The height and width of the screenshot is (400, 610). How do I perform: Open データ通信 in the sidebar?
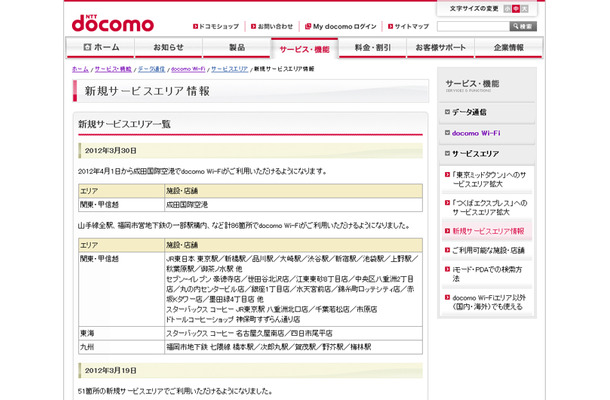click(469, 112)
